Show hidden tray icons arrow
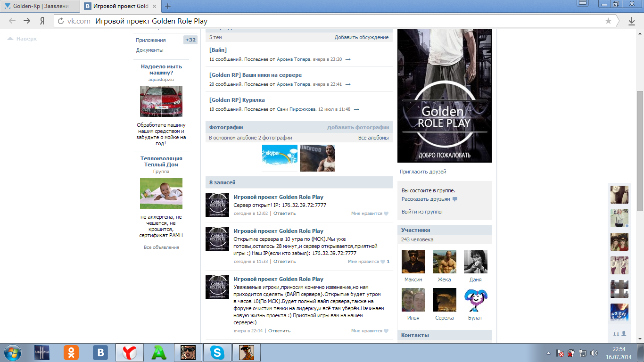 pyautogui.click(x=549, y=353)
